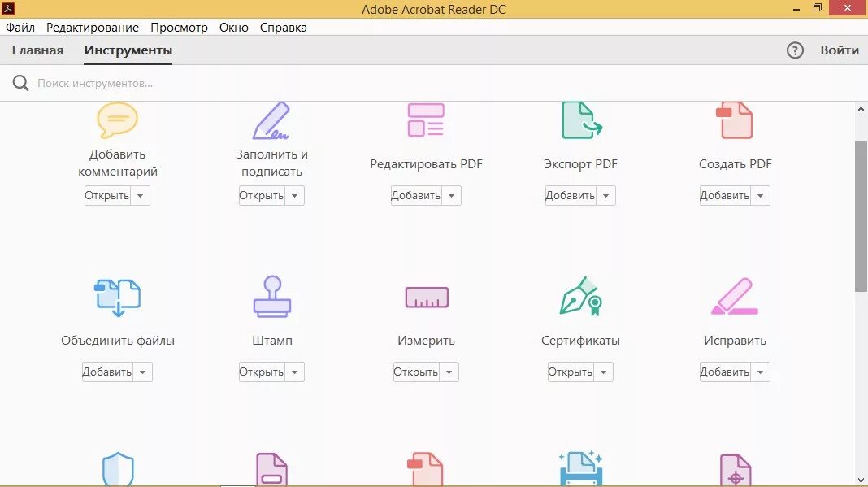Click the Заполнить и подписать label
Image resolution: width=868 pixels, height=487 pixels.
tap(271, 163)
